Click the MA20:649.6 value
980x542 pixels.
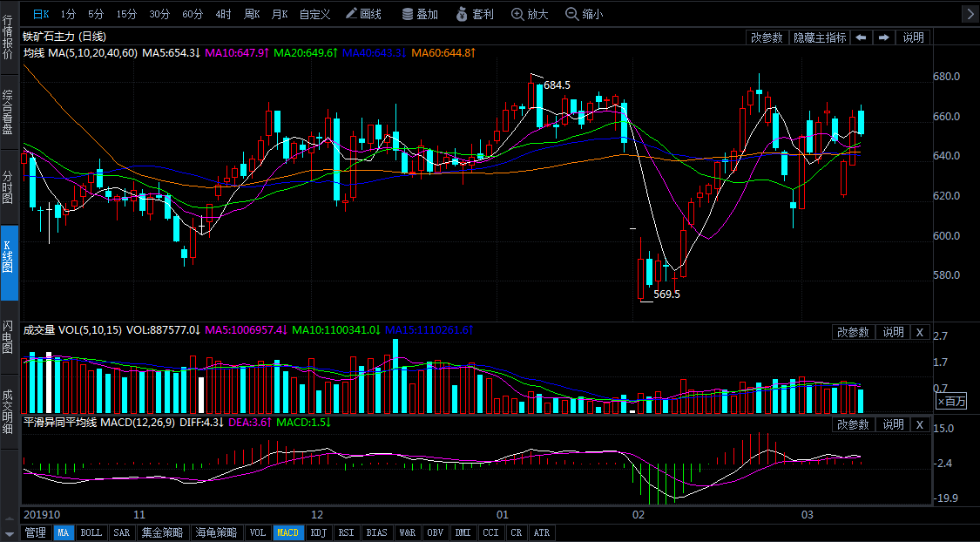point(307,53)
